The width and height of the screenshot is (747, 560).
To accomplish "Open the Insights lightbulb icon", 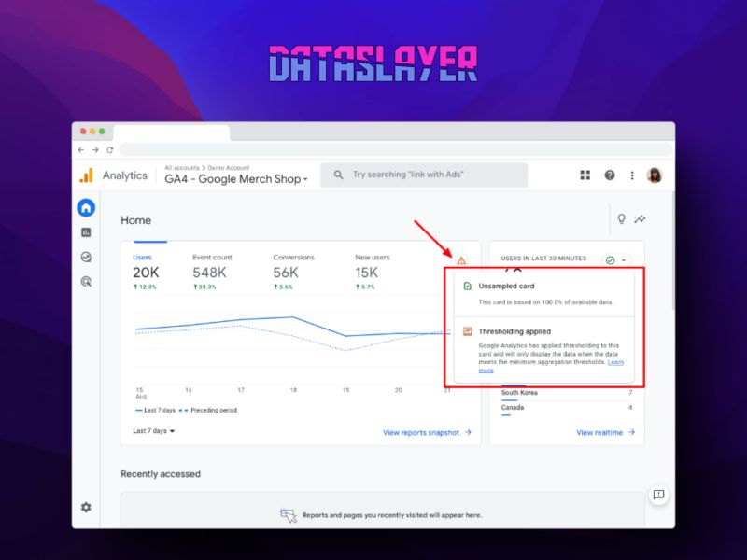I will tap(621, 219).
